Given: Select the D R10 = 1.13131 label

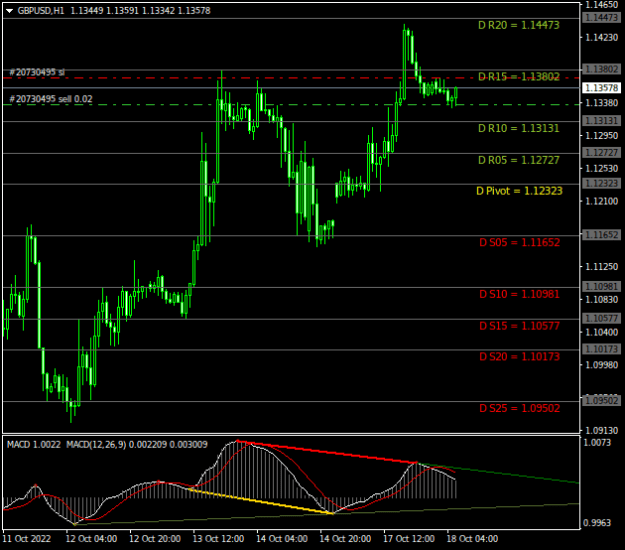Looking at the screenshot, I should (519, 128).
